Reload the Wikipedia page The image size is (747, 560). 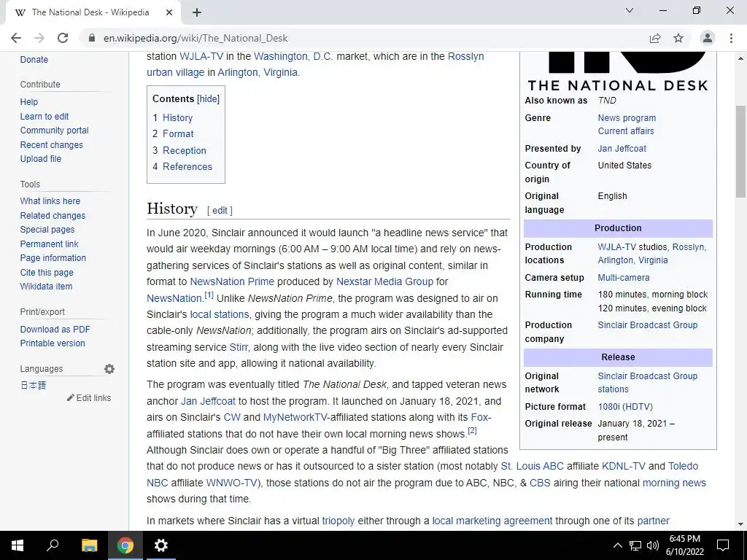[x=63, y=38]
